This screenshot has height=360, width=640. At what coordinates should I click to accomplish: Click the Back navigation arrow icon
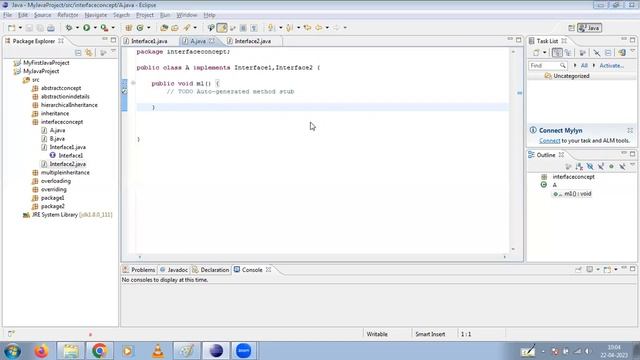point(319,28)
